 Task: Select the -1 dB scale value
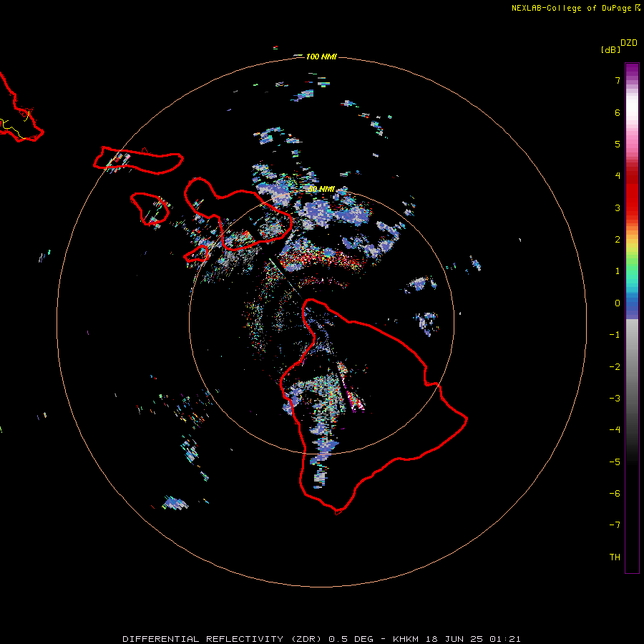(x=615, y=335)
